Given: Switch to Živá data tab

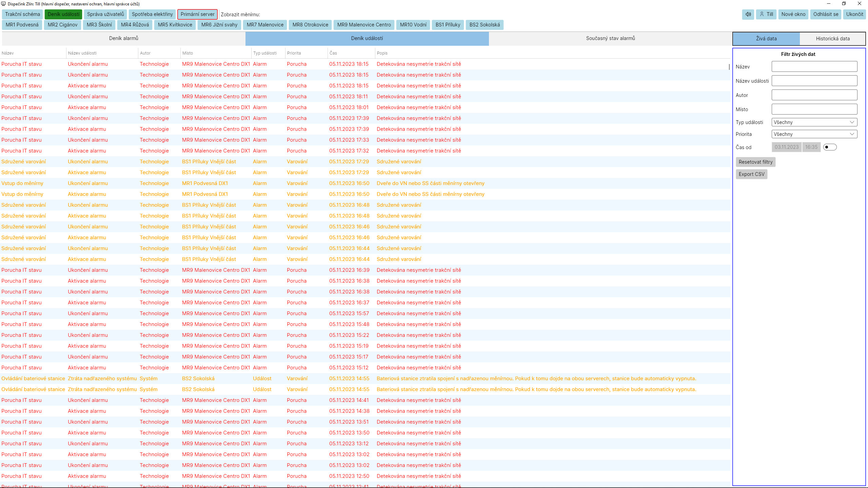Looking at the screenshot, I should click(x=766, y=39).
